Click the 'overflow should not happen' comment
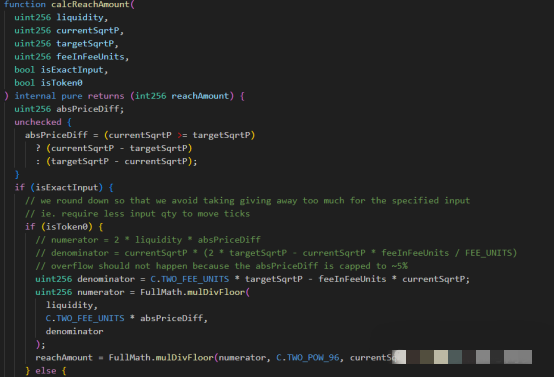The height and width of the screenshot is (378, 554). (x=222, y=266)
